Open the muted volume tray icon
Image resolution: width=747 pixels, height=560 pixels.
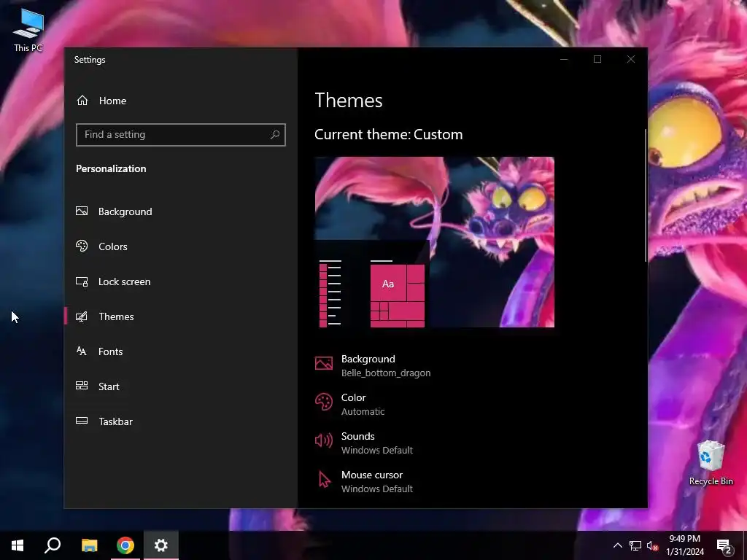[653, 545]
